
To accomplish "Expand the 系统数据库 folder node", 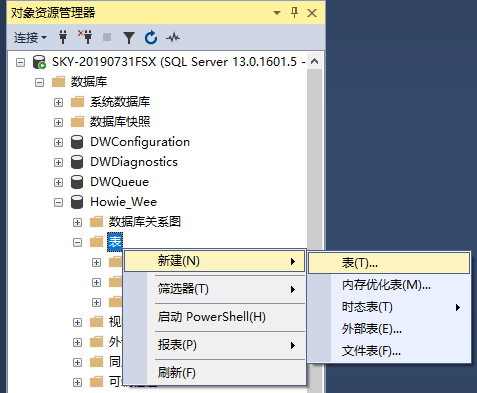I will pyautogui.click(x=58, y=102).
